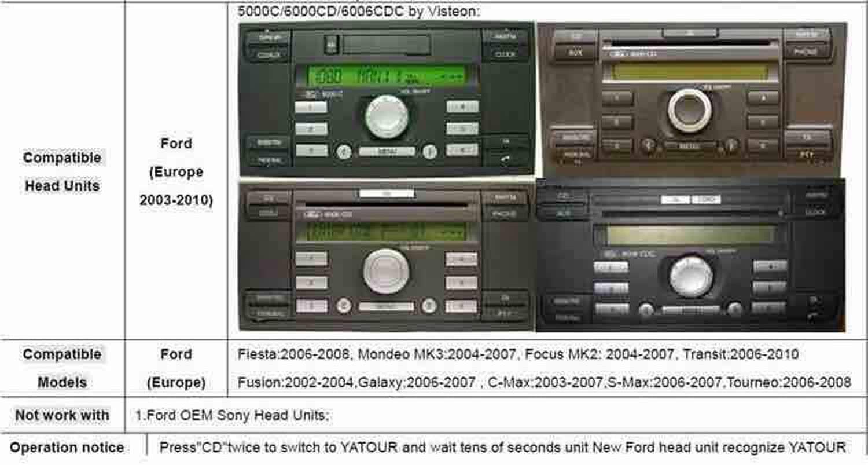Screen dimensions: 868x465
Task: Open the brown radio photo with dark preset buttons
Action: tap(692, 100)
